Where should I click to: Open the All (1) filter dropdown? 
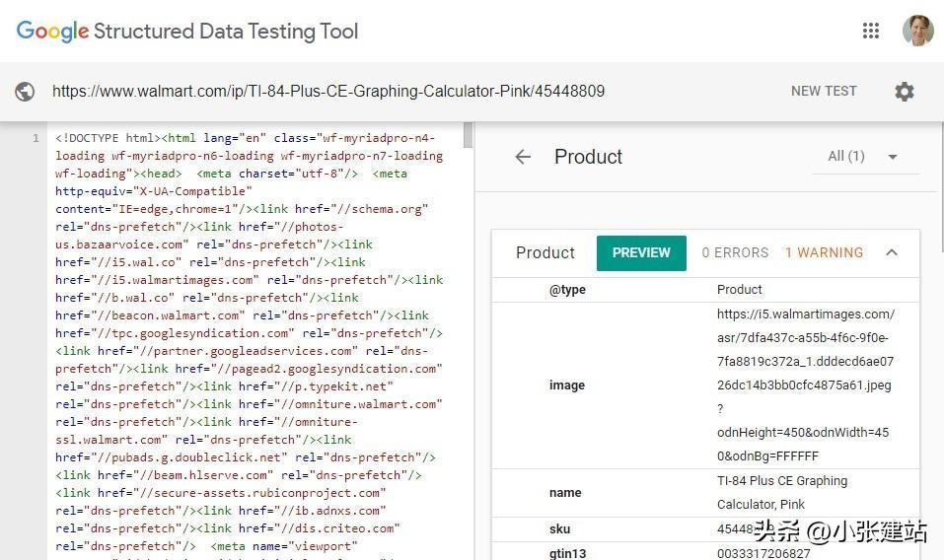[x=846, y=156]
